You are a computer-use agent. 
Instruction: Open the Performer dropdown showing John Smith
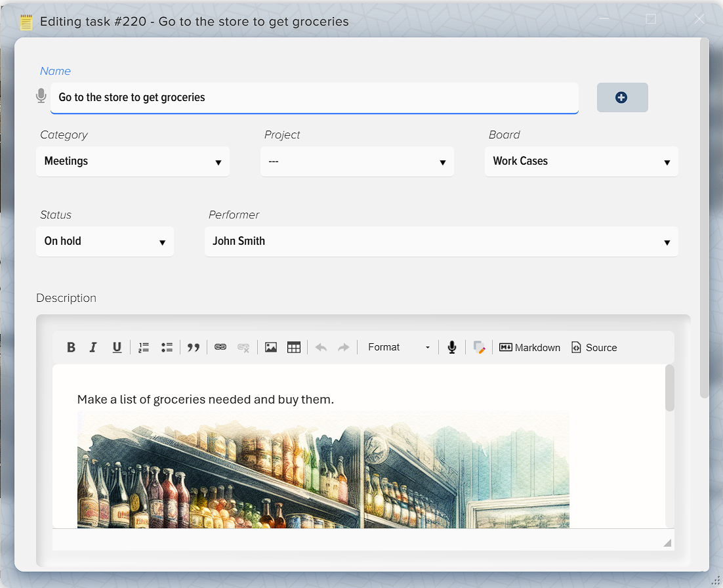441,241
